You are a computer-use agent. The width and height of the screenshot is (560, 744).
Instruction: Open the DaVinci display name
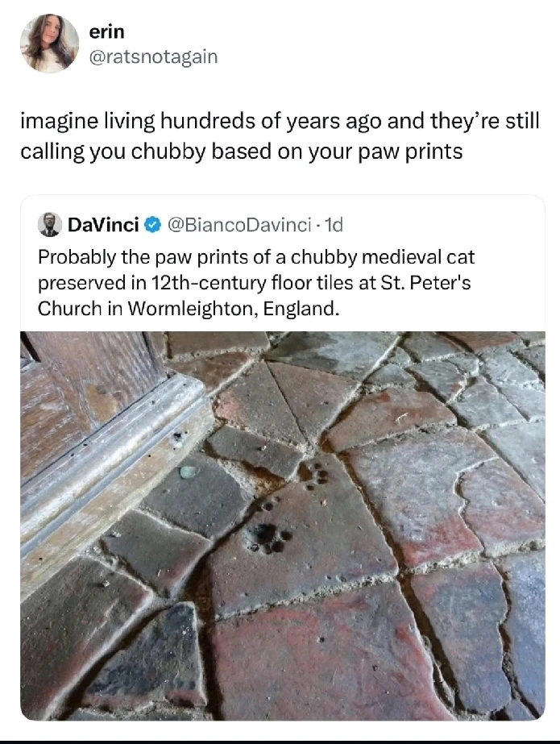104,225
